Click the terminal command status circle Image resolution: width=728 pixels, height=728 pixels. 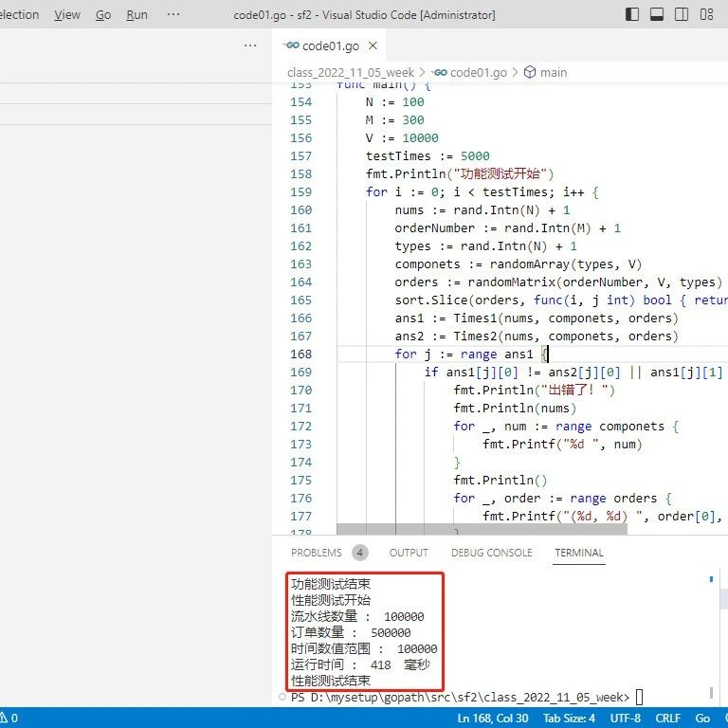coord(282,697)
